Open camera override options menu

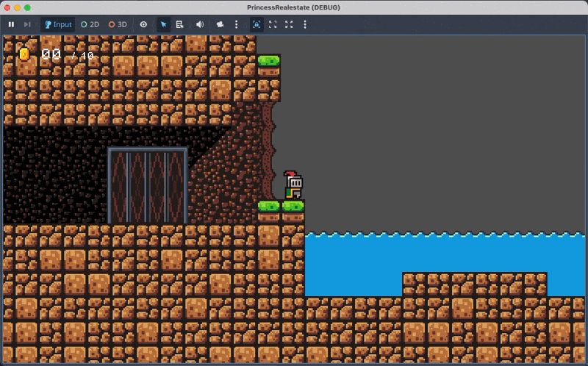(236, 24)
